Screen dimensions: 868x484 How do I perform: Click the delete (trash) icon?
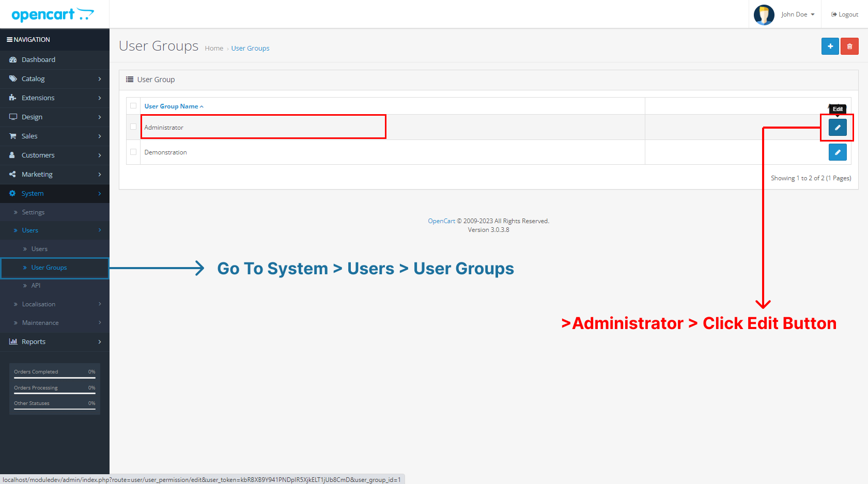[850, 46]
